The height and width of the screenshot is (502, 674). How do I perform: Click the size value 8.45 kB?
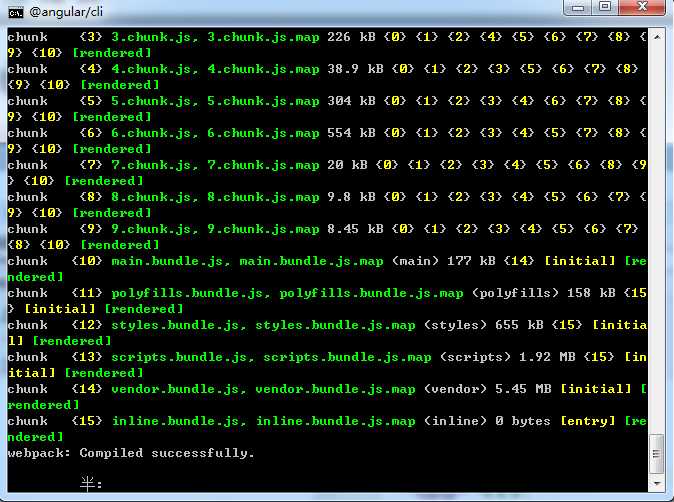pyautogui.click(x=355, y=229)
